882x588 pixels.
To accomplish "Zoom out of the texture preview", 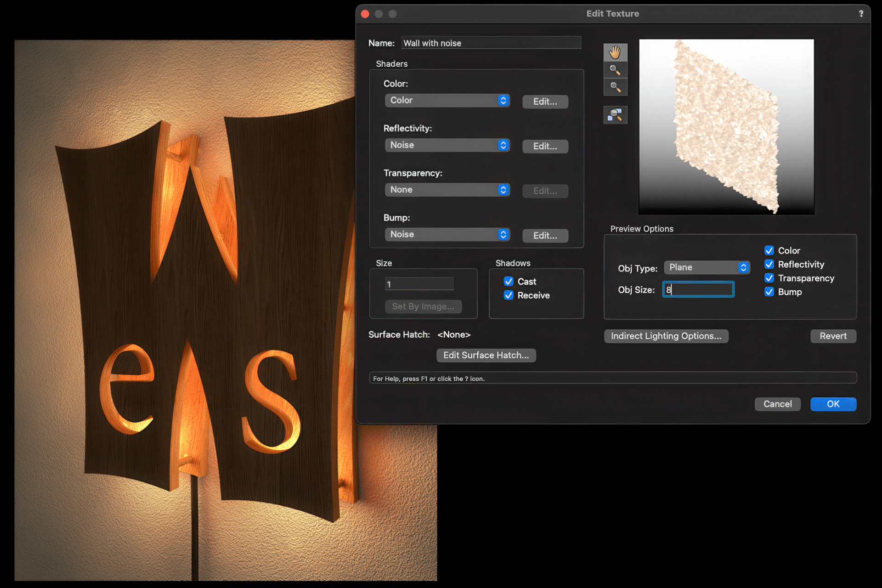I will point(616,87).
